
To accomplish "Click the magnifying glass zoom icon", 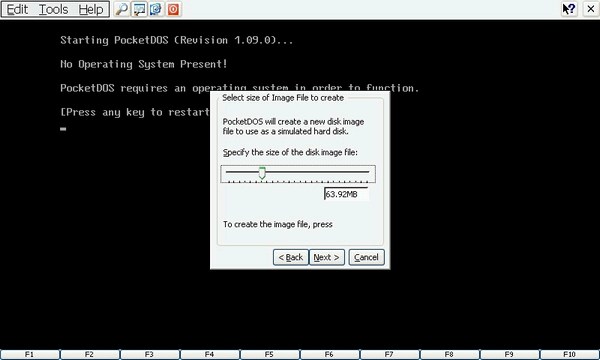I will (122, 9).
